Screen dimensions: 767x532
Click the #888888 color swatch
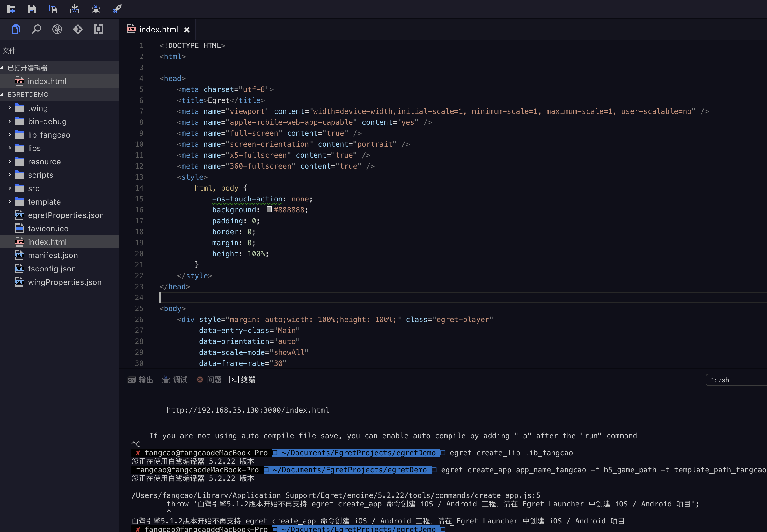(269, 210)
